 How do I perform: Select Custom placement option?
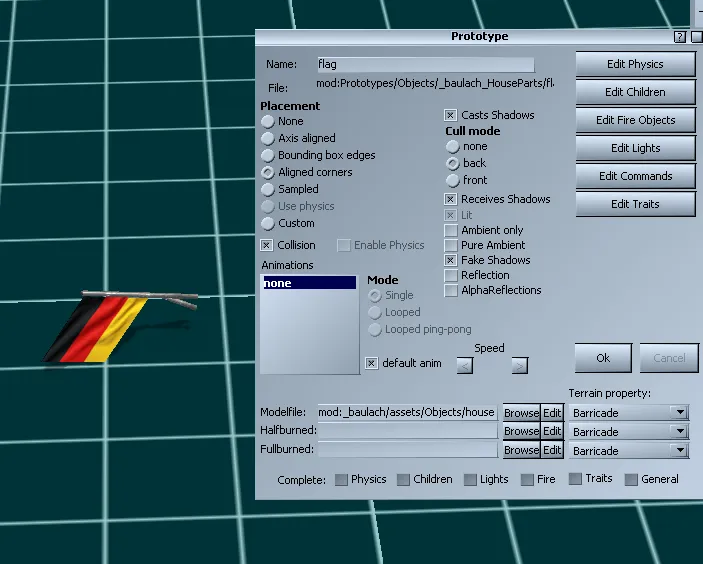[x=268, y=223]
